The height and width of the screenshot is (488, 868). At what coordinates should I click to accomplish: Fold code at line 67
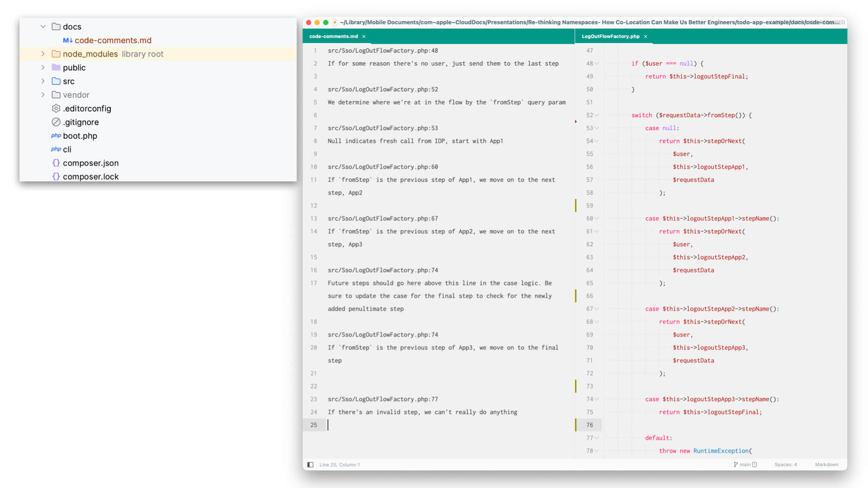point(597,309)
